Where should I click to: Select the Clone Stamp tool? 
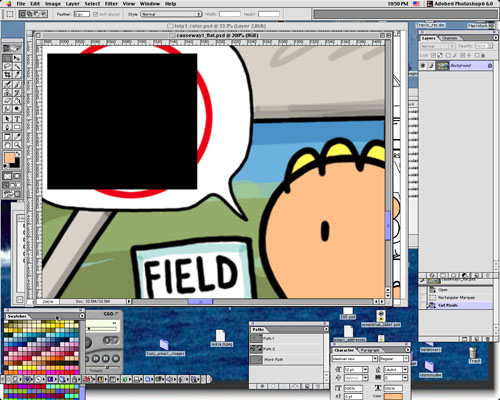click(7, 93)
